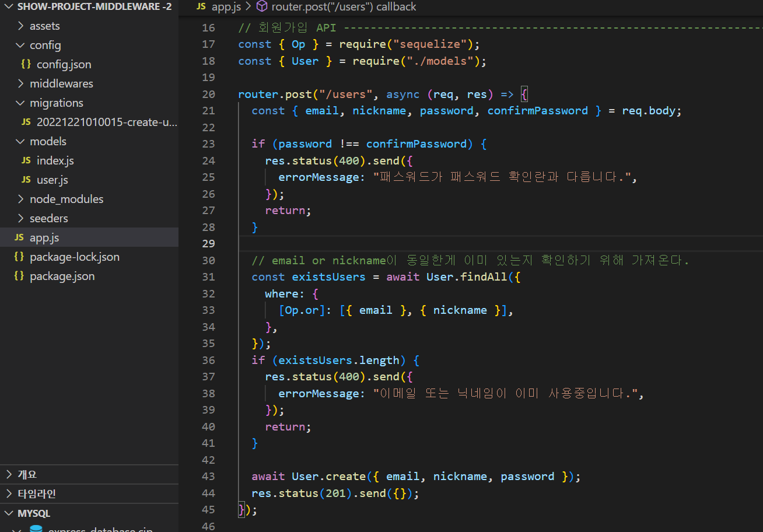Screen dimensions: 763x532
Task: Collapse the MYSQL panel section
Action: coord(89,513)
